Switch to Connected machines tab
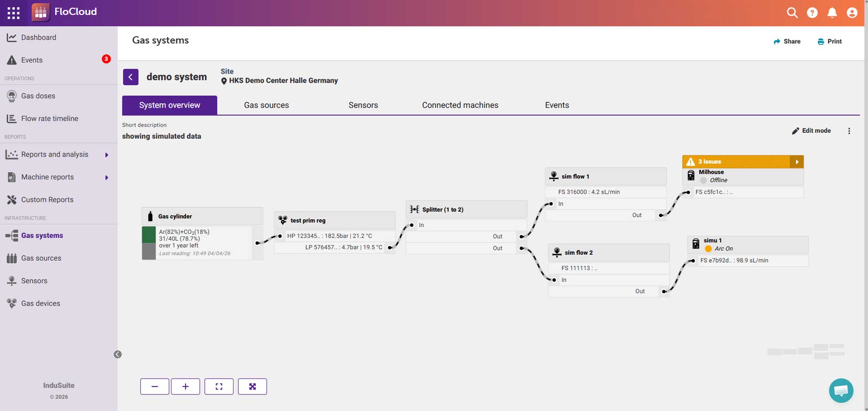 [460, 105]
